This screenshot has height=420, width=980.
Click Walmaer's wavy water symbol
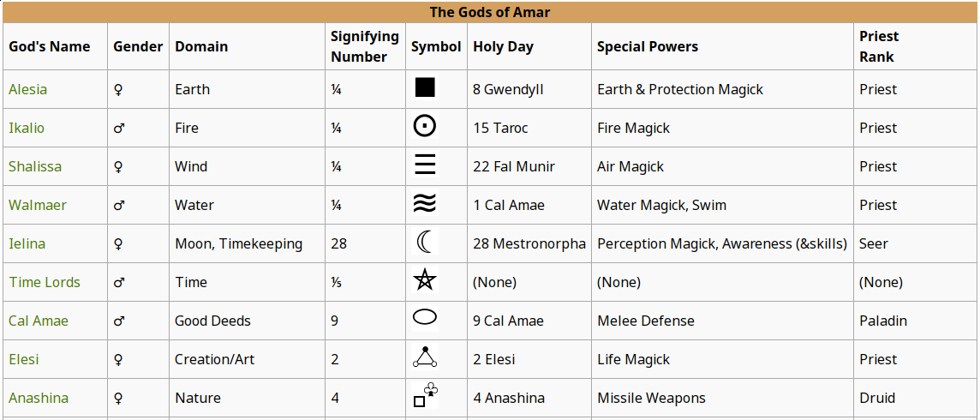(x=425, y=204)
